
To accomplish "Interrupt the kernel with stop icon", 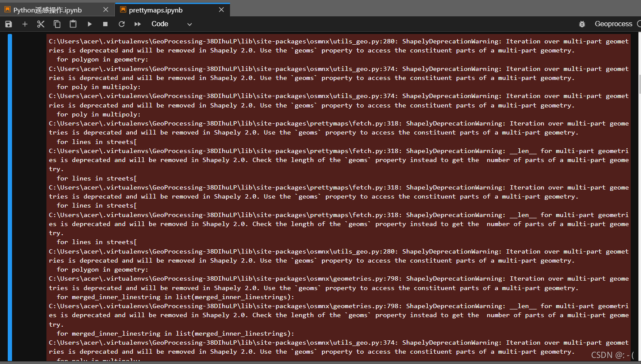I will (105, 24).
